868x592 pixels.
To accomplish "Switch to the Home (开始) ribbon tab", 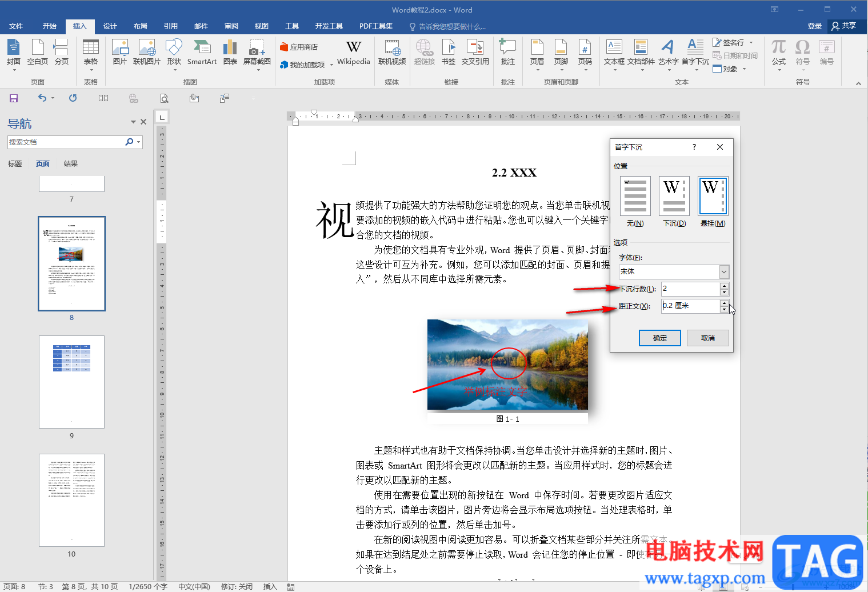I will [x=50, y=26].
